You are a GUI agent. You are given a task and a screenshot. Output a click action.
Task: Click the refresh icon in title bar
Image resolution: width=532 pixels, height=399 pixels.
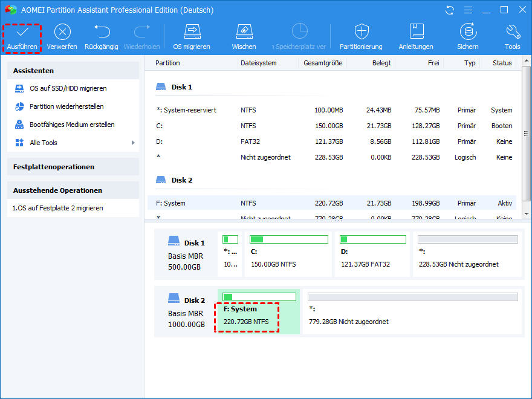coord(449,10)
